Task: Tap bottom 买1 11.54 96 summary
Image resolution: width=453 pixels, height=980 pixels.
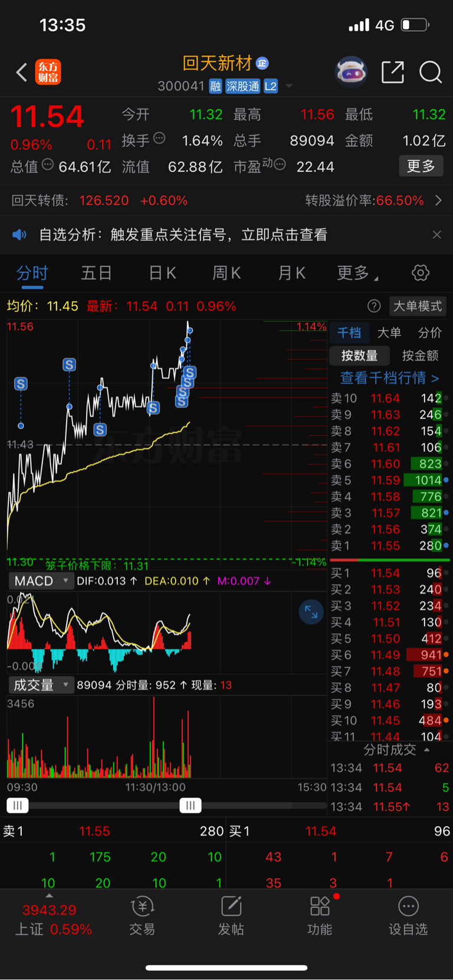Action: tap(340, 831)
